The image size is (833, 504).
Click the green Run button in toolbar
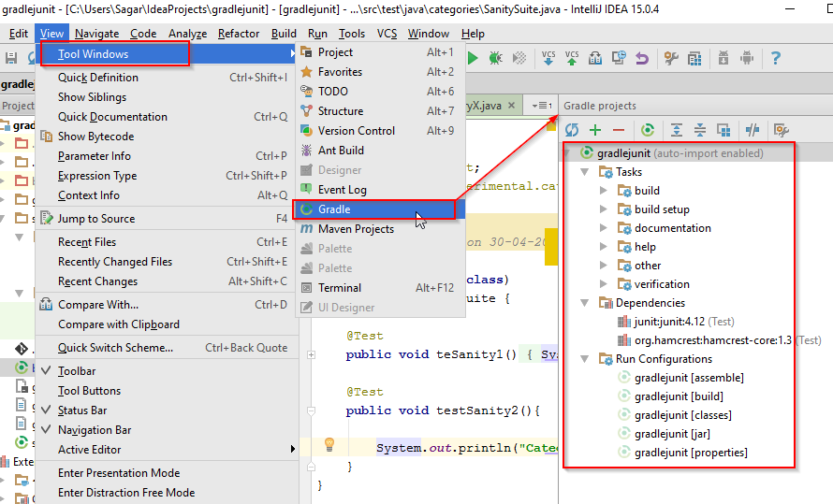(x=473, y=58)
